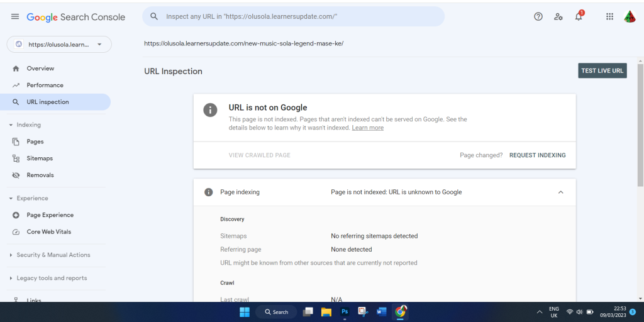This screenshot has height=322, width=644.
Task: Click the info icon beside URL is not on Google
Action: [210, 110]
